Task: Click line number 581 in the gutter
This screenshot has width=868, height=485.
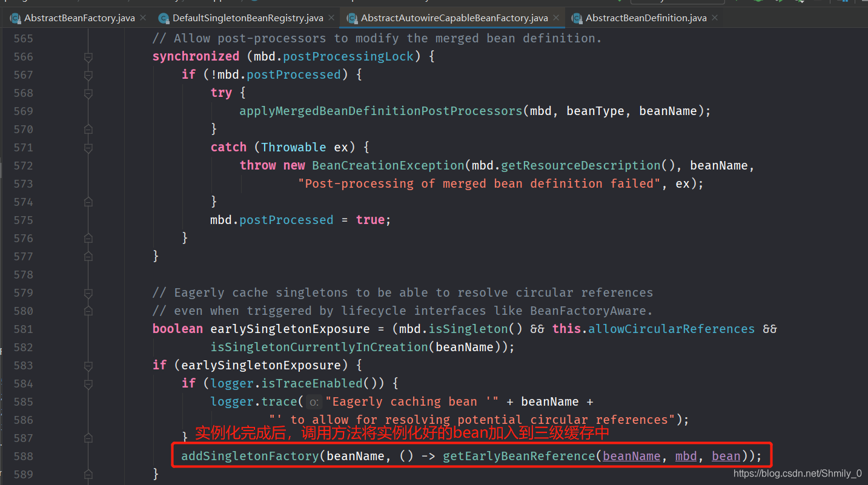Action: coord(23,329)
